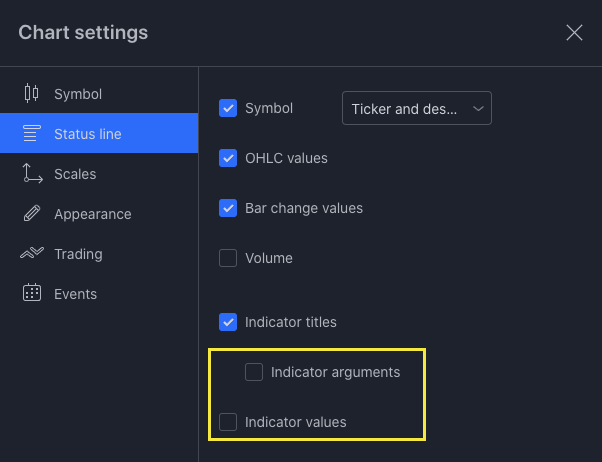Click the Status line lines icon
Image resolution: width=602 pixels, height=462 pixels.
[x=31, y=134]
